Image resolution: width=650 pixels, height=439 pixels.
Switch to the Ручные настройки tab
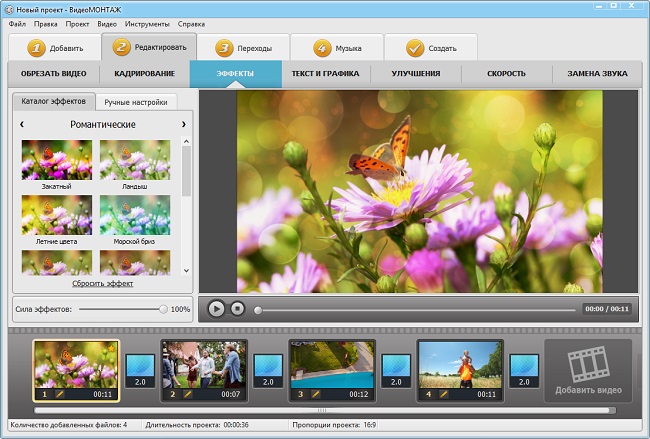coord(136,102)
